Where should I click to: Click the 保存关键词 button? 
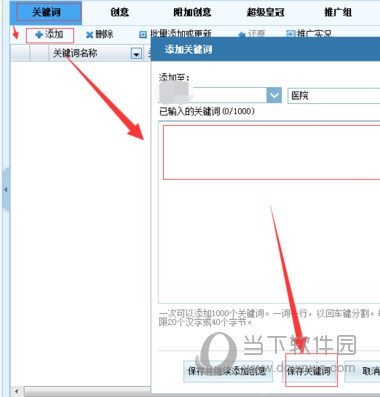(309, 371)
